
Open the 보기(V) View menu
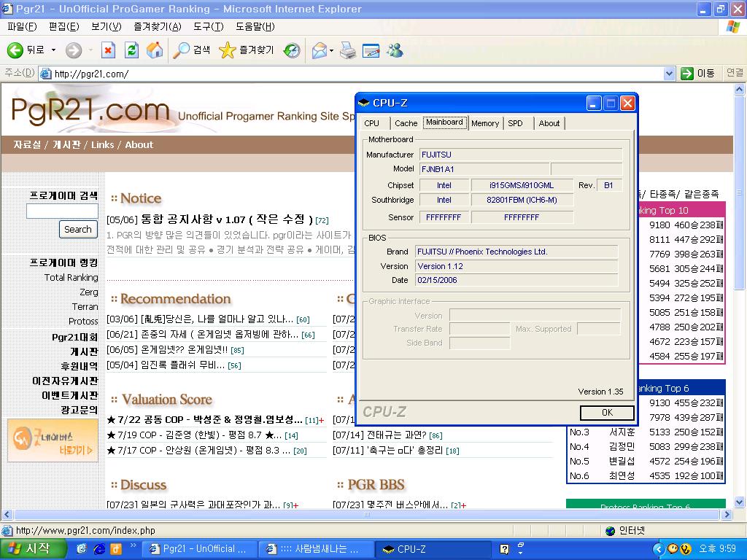coord(107,27)
